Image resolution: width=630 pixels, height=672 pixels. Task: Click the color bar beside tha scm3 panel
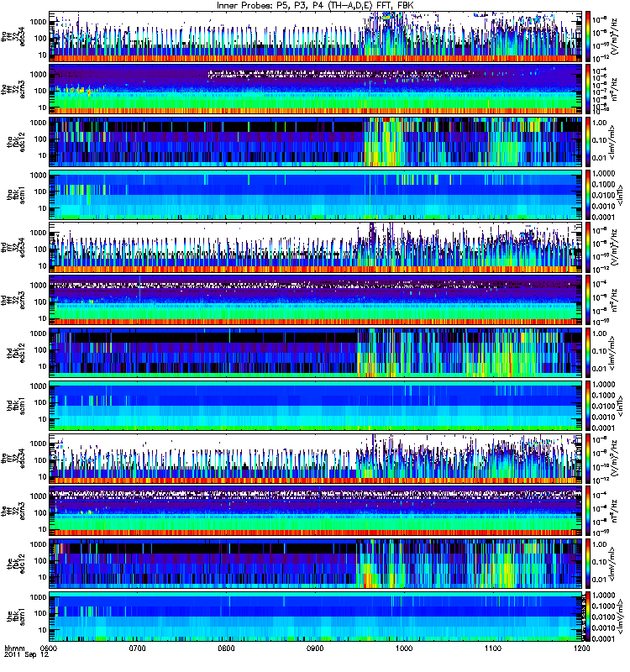(588, 89)
